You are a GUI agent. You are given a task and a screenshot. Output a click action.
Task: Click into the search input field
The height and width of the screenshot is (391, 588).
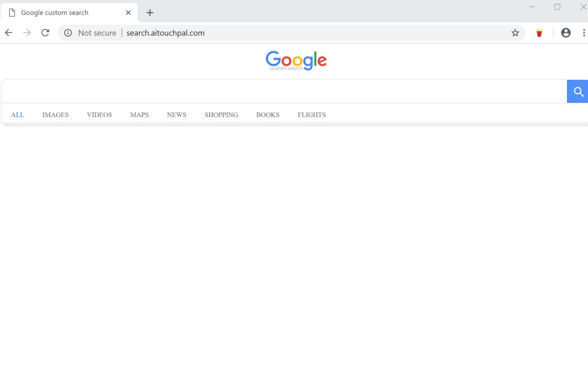tap(284, 92)
